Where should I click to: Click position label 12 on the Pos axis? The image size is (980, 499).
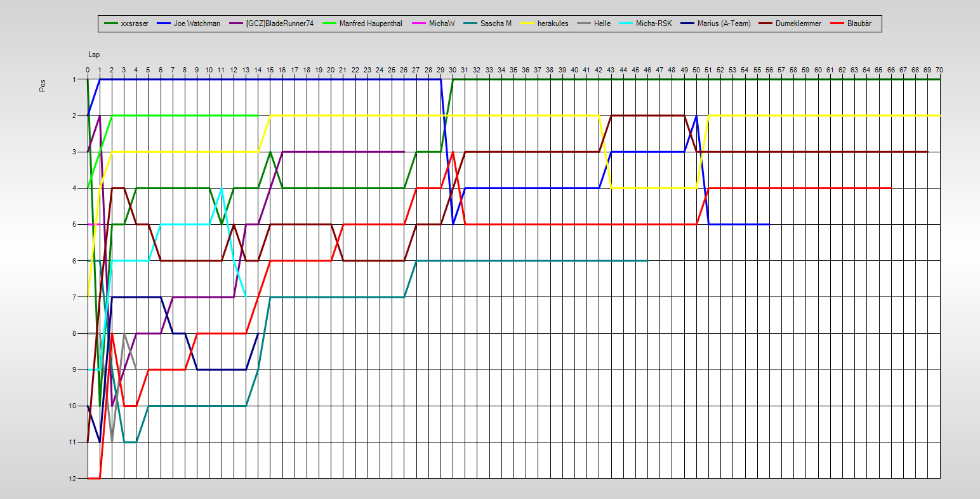click(x=73, y=478)
